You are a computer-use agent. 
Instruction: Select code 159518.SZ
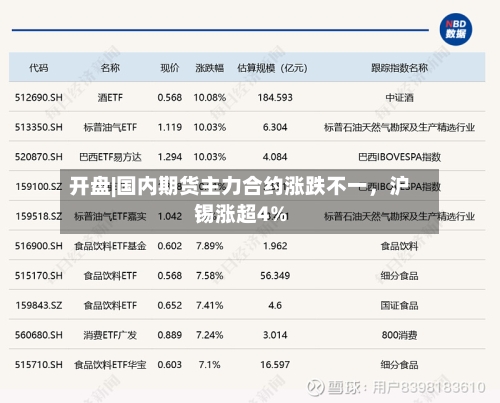click(x=39, y=216)
